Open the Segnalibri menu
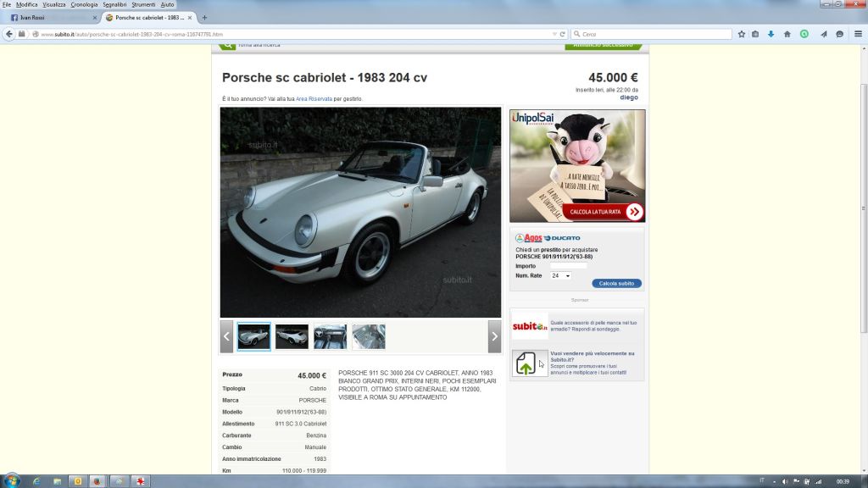868x488 pixels. [114, 4]
